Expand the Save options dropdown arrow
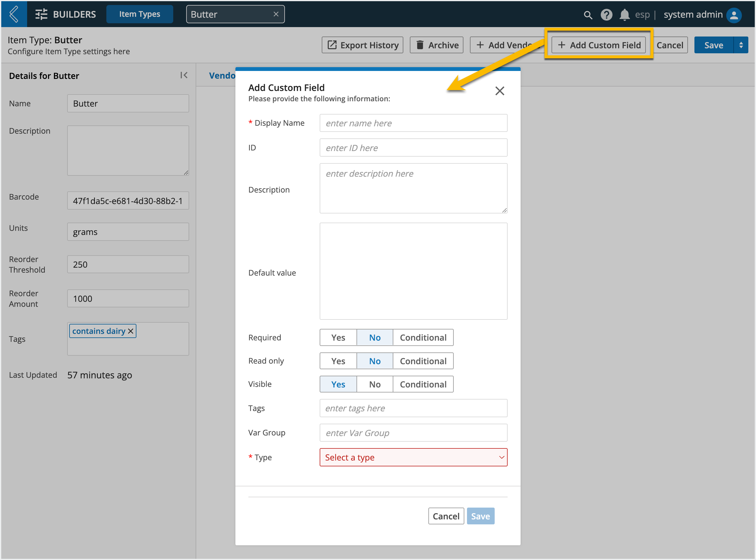 coord(741,45)
